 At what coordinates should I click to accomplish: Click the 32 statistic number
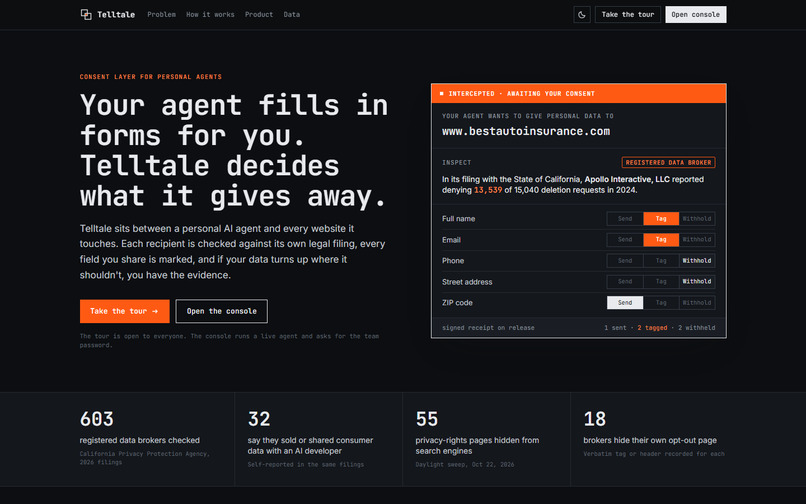259,419
